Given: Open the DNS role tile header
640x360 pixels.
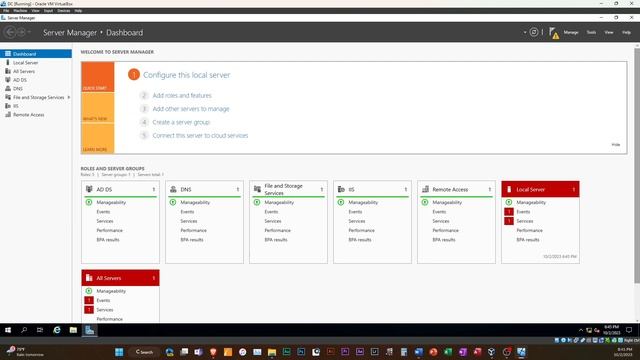Looking at the screenshot, I should [x=204, y=189].
